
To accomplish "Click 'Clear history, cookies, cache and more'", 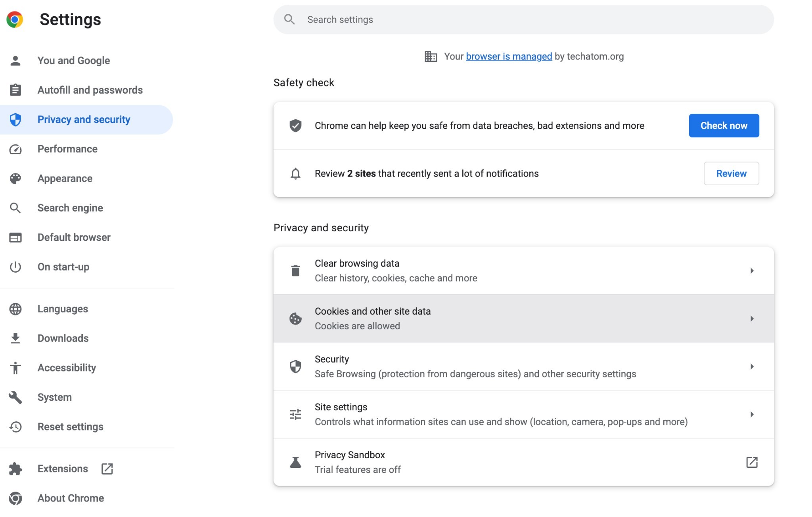I will pyautogui.click(x=396, y=278).
